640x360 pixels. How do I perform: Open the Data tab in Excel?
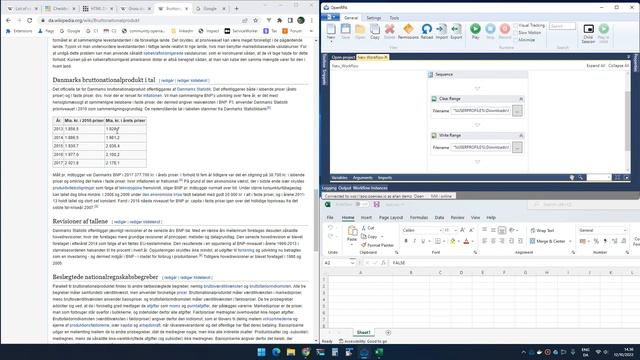click(439, 218)
